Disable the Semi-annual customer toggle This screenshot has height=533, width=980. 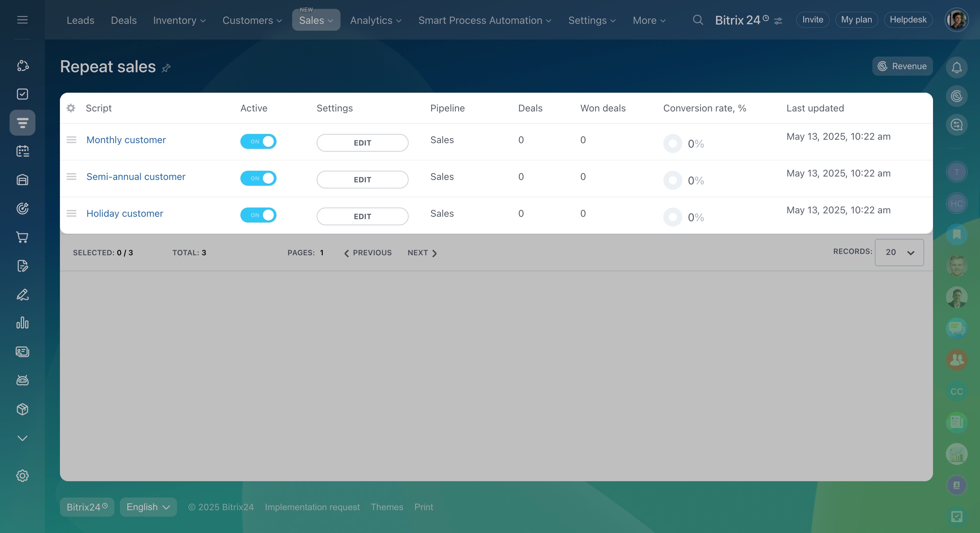tap(258, 178)
